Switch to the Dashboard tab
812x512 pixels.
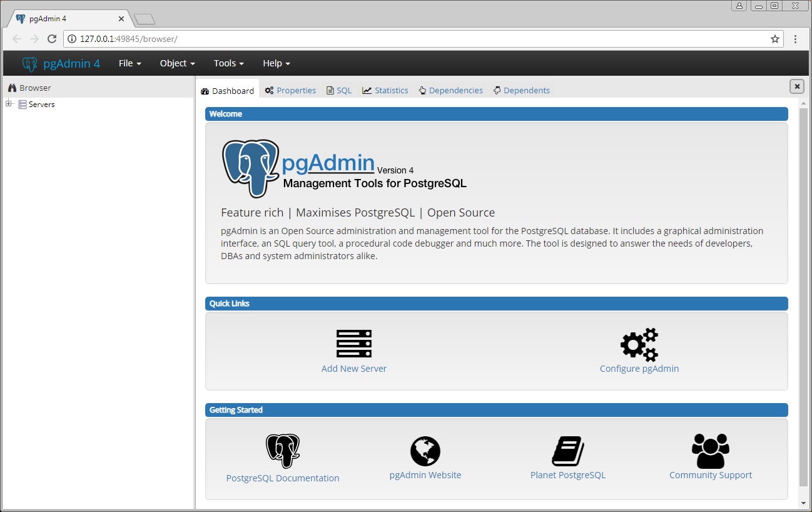pos(227,91)
